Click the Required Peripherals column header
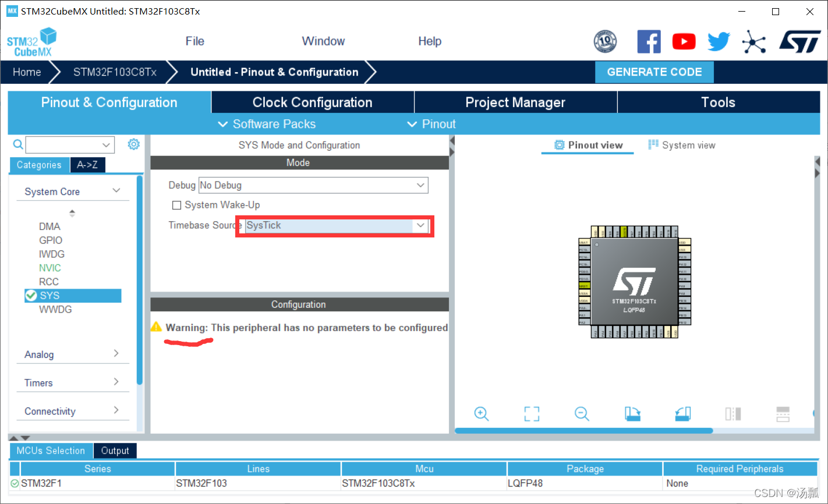 (x=740, y=468)
